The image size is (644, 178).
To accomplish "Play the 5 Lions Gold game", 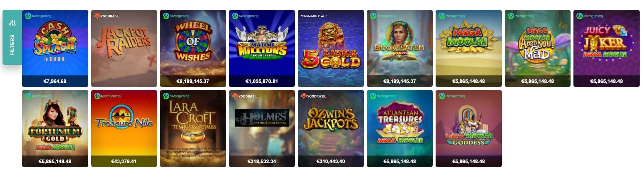I will 331,48.
